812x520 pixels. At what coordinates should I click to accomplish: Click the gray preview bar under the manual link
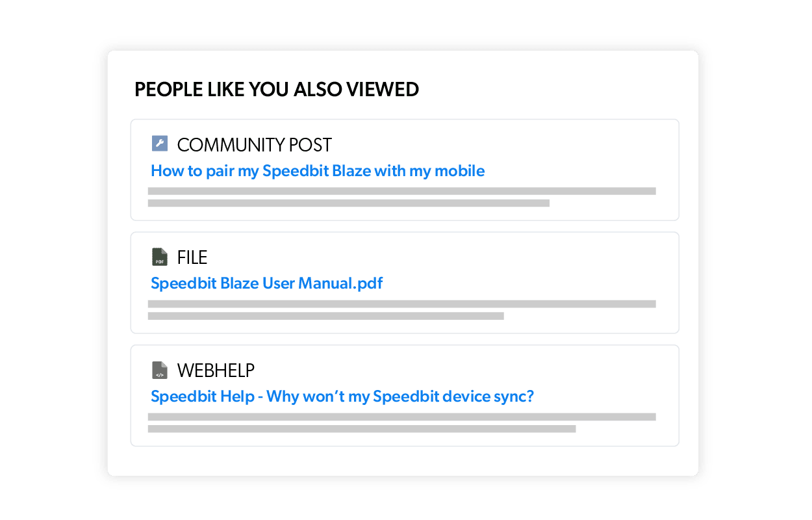coord(403,302)
